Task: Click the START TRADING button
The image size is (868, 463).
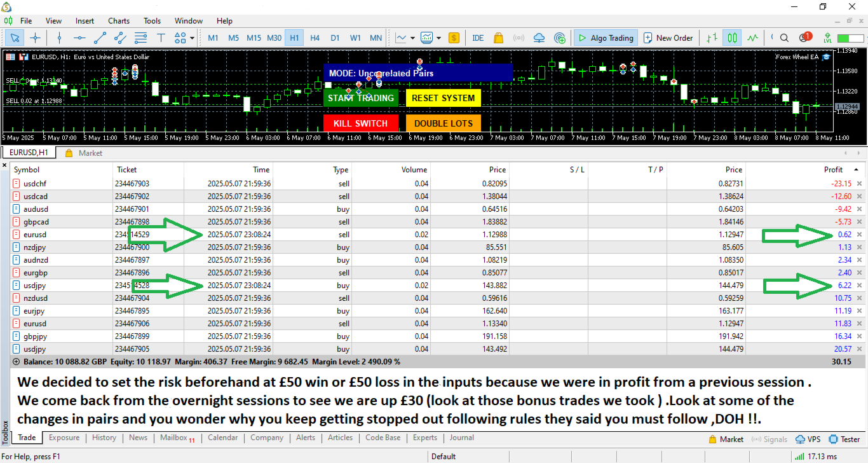Action: pyautogui.click(x=361, y=98)
